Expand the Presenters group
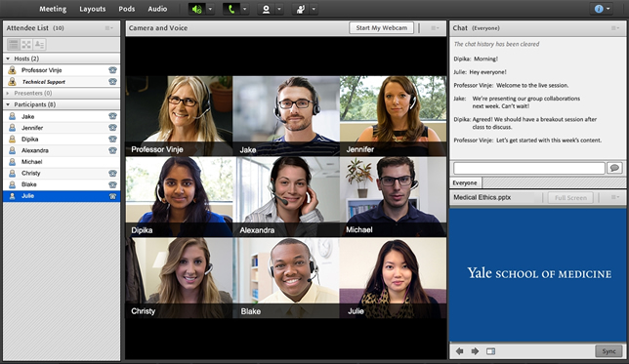This screenshot has height=364, width=629. pyautogui.click(x=8, y=93)
